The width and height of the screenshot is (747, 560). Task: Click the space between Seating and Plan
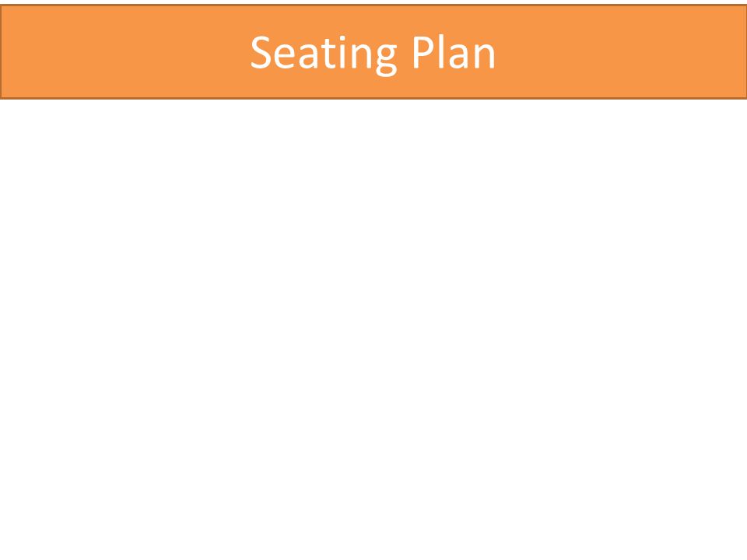405,52
